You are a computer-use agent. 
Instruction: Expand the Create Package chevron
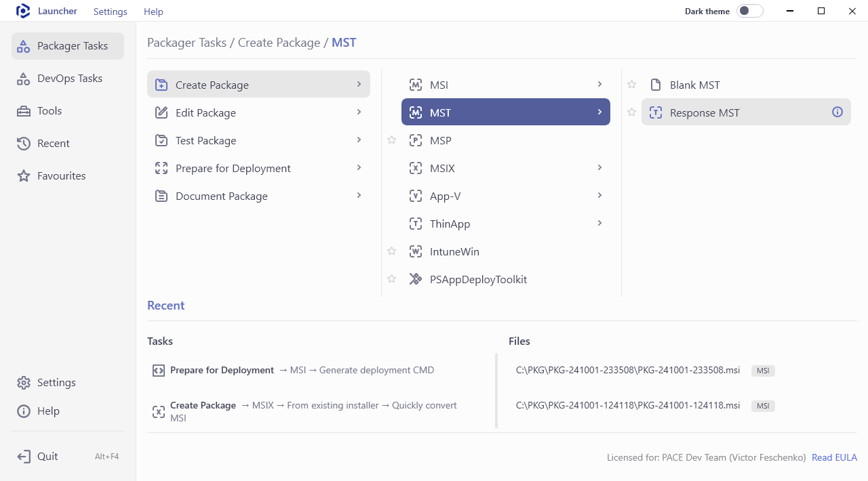(x=359, y=84)
